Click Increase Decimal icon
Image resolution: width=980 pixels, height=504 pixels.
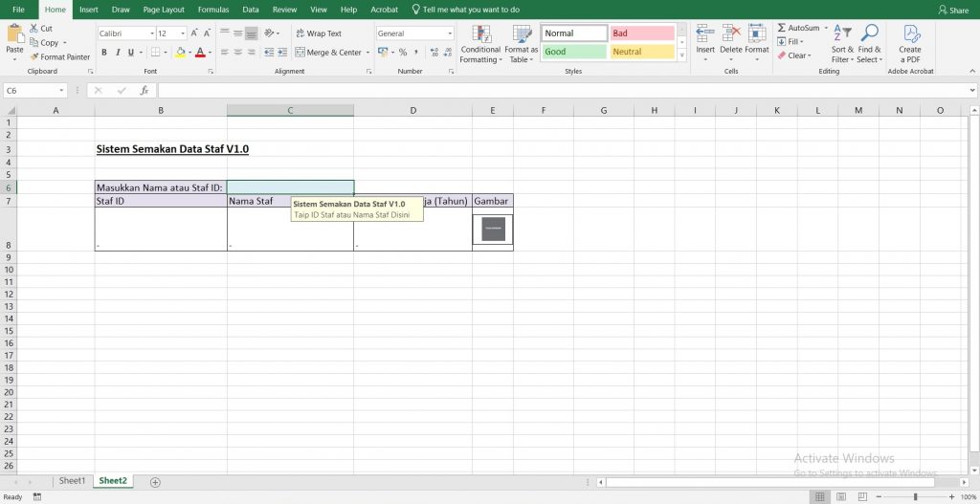[x=434, y=53]
